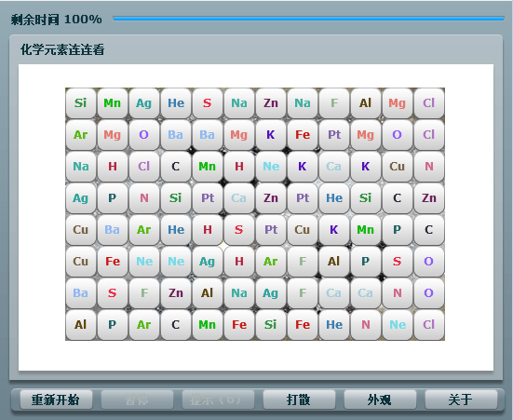The height and width of the screenshot is (420, 513).
Task: Click the 剩余时间 100% label
Action: click(x=56, y=20)
